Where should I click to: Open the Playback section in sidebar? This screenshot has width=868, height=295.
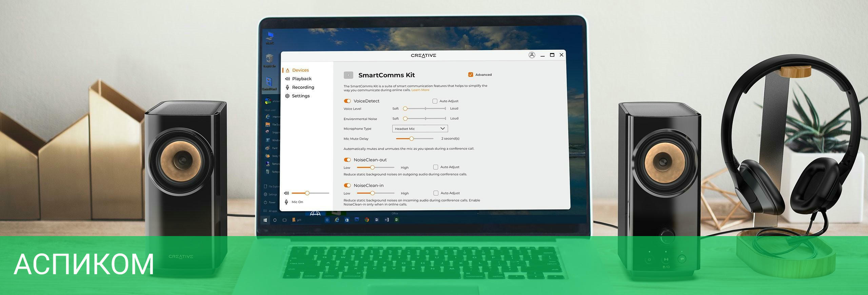pos(301,79)
